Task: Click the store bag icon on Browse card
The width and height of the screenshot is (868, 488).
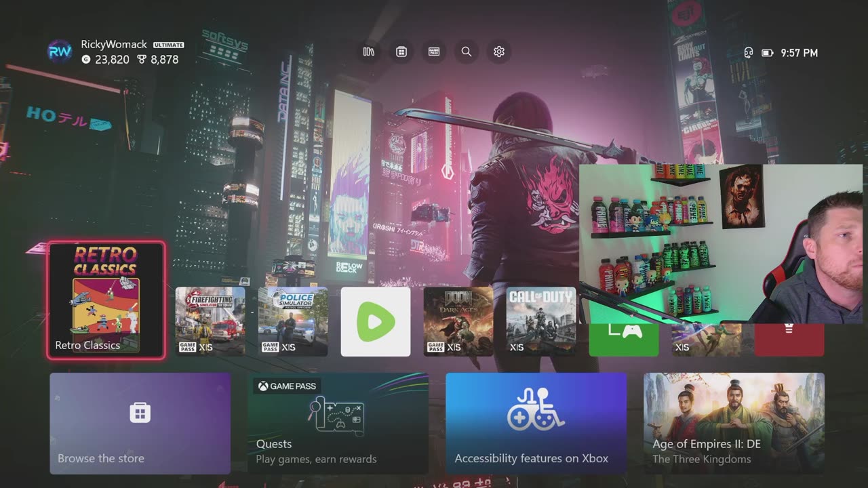Action: [140, 412]
